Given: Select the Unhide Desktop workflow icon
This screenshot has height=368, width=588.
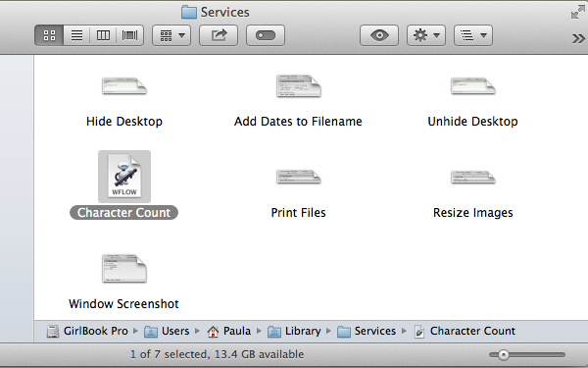Looking at the screenshot, I should pos(473,86).
